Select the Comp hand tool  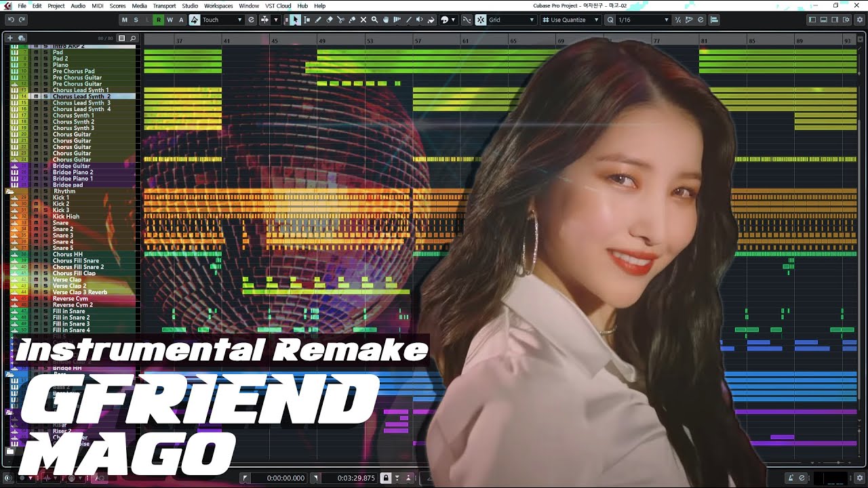click(386, 20)
